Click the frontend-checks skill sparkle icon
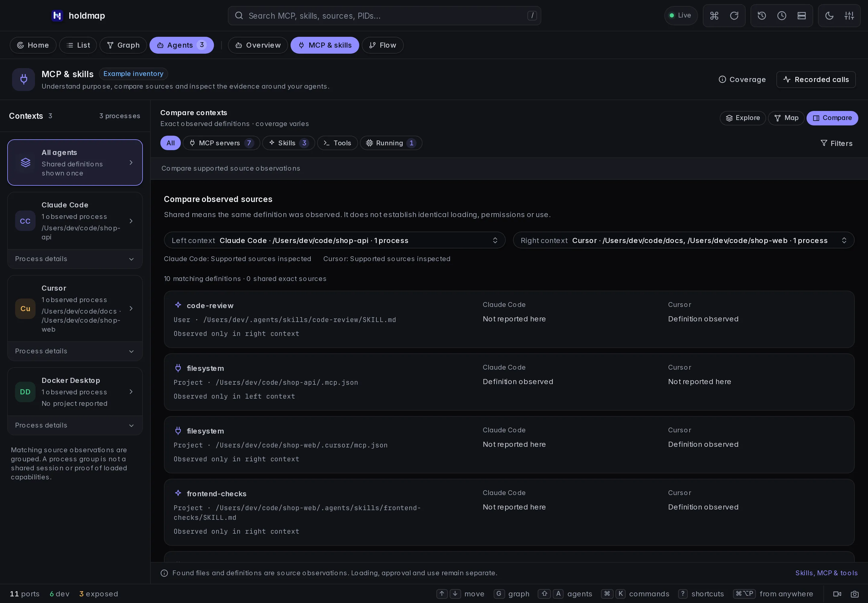The height and width of the screenshot is (603, 868). [178, 493]
